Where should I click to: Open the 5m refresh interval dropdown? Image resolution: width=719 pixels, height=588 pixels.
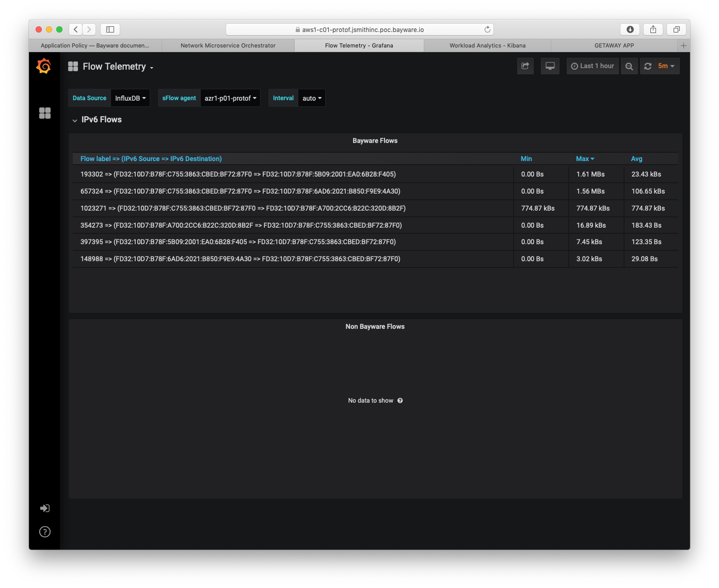tap(666, 66)
